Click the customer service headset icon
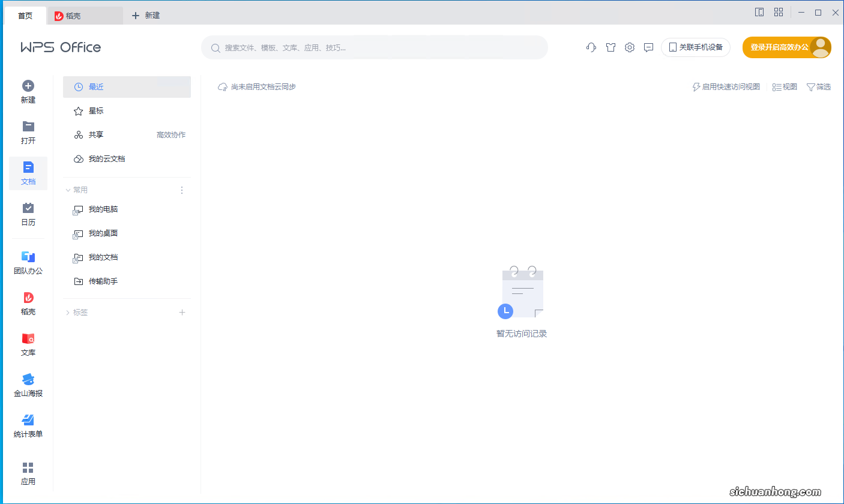Viewport: 844px width, 504px height. [x=591, y=47]
